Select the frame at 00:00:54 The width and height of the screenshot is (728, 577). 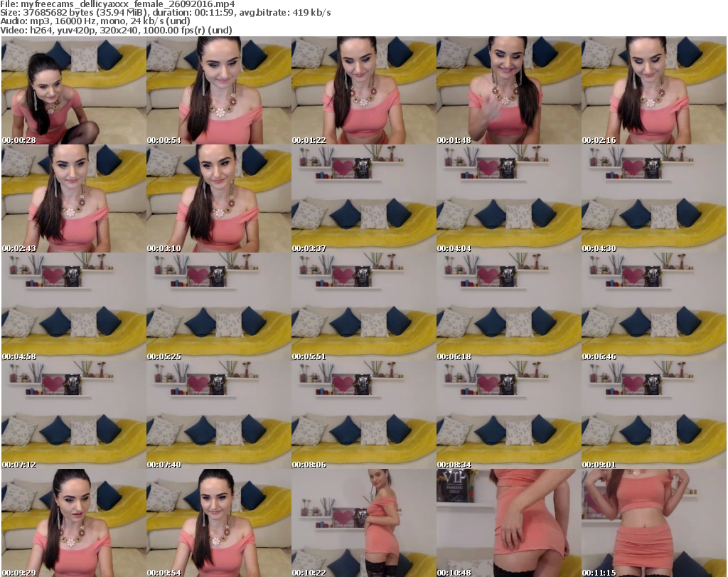point(218,90)
